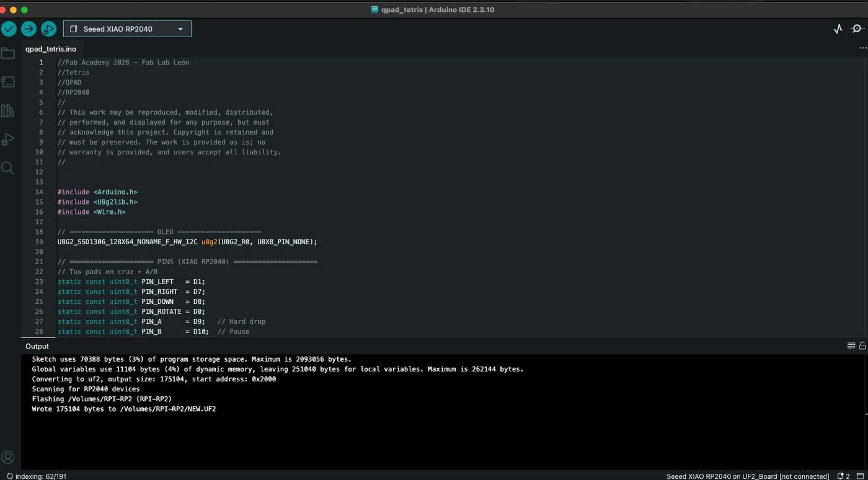868x480 pixels.
Task: Click the #include <U8g2lib.h> line
Action: pos(97,202)
